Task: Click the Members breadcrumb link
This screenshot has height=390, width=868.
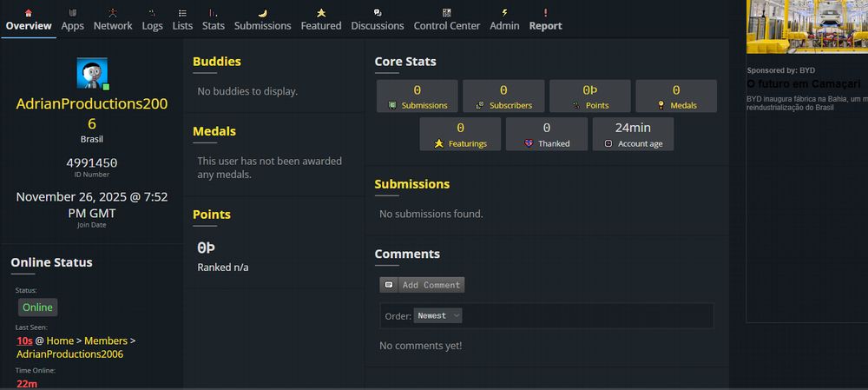Action: pos(106,340)
